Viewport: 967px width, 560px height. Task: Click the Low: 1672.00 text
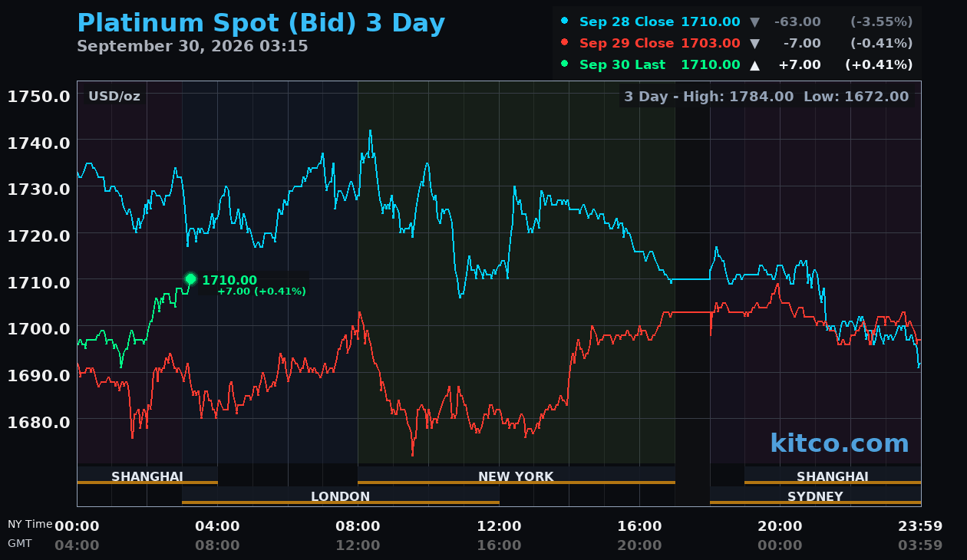click(x=856, y=97)
